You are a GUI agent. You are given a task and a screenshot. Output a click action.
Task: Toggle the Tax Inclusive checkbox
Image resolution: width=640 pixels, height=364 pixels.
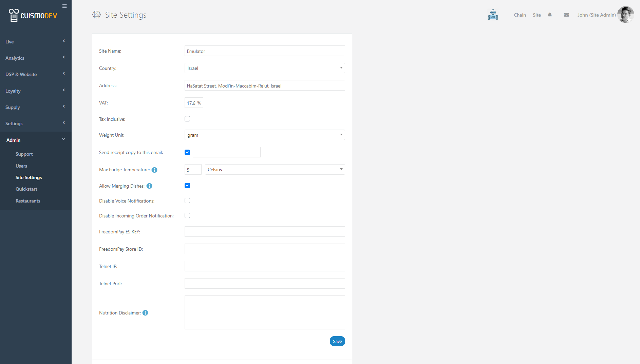187,119
